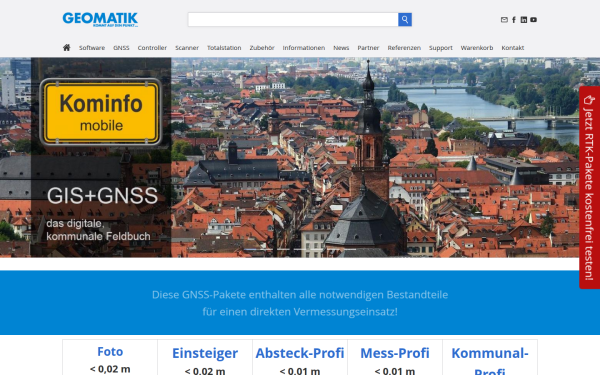
Task: Click the blue search magnifier button
Action: coord(405,20)
